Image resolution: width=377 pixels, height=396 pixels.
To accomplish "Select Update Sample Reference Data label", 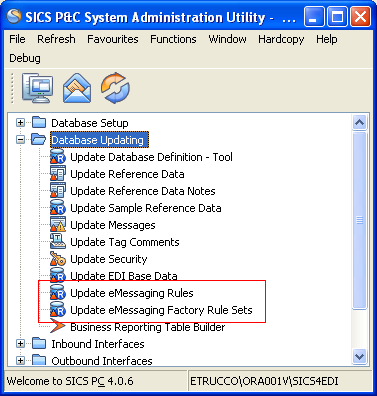I will coord(146,208).
